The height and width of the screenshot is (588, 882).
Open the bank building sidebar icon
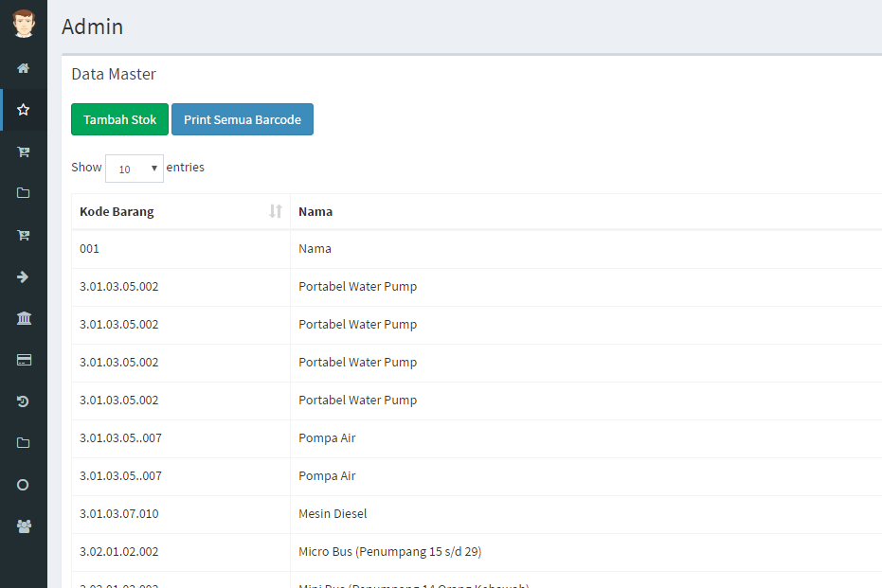[24, 318]
